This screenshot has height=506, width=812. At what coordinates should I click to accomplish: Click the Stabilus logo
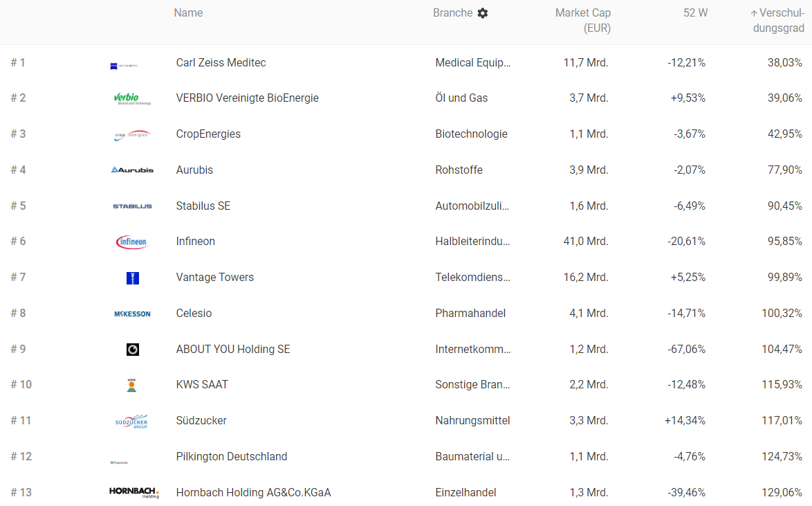pos(132,206)
